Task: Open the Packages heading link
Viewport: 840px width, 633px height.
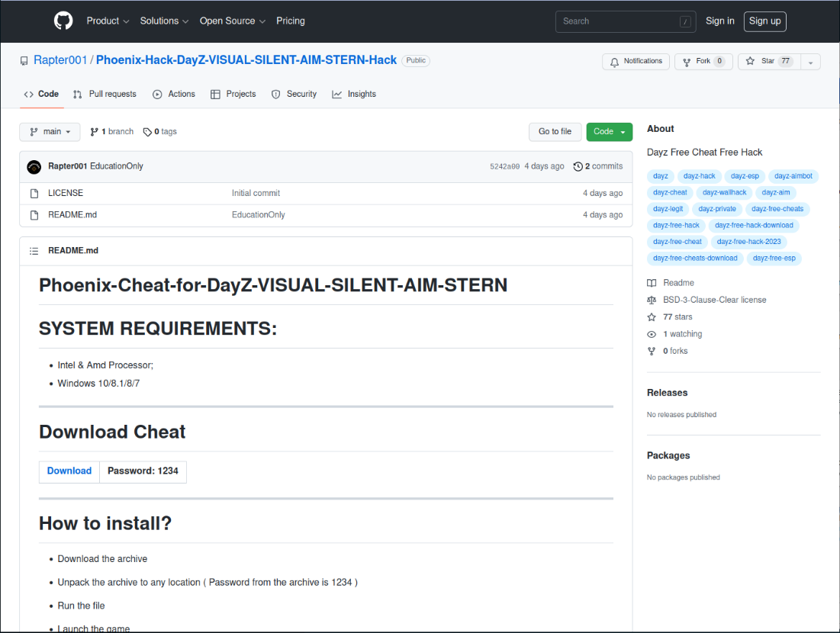Action: coord(668,455)
